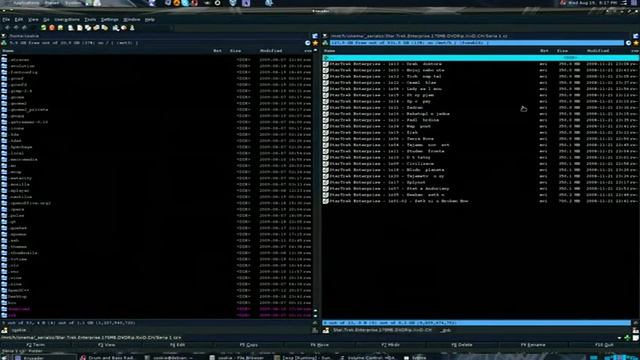
Task: Open command line history dropdown arrow
Action: pyautogui.click(x=620, y=338)
